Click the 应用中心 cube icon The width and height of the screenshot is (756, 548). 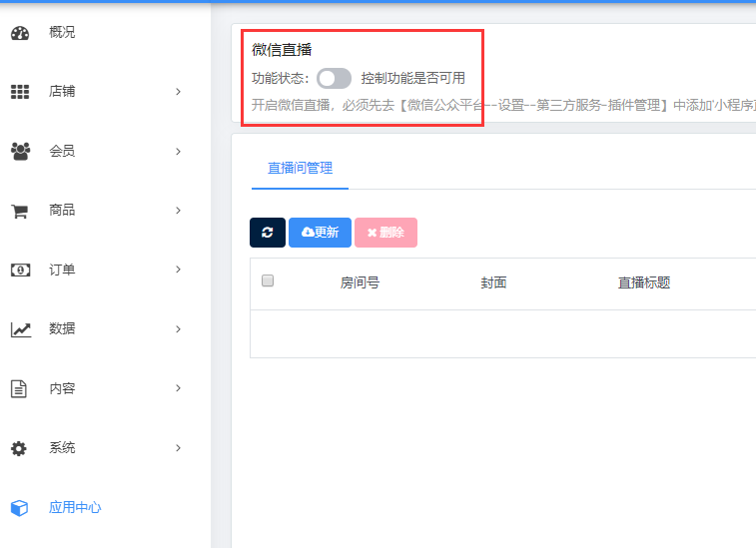tap(19, 508)
